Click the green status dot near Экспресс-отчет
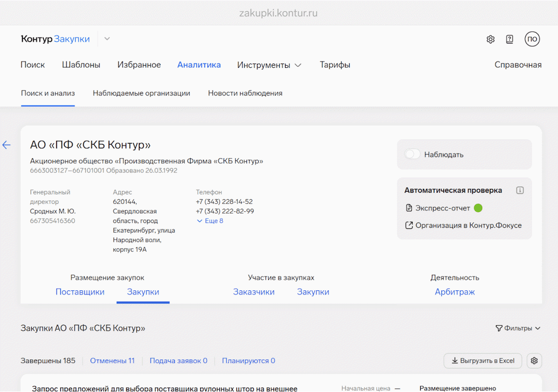Viewport: 558px width, 392px height. pyautogui.click(x=479, y=208)
